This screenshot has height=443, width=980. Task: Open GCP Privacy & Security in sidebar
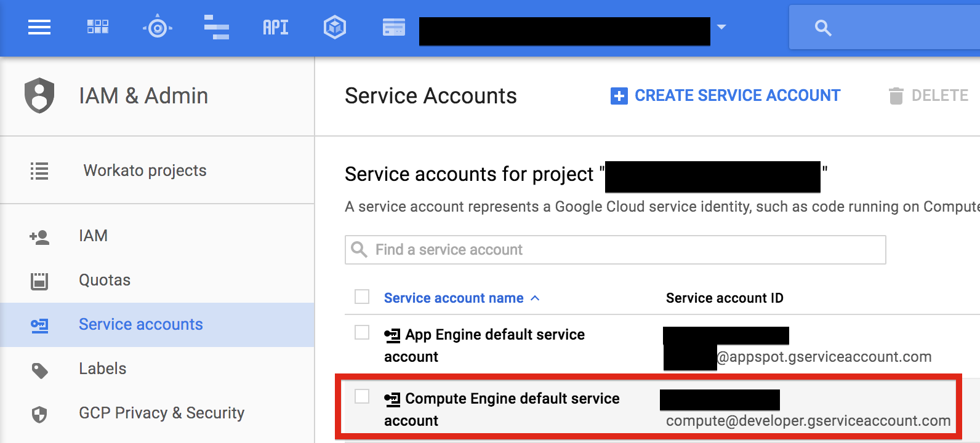point(161,413)
